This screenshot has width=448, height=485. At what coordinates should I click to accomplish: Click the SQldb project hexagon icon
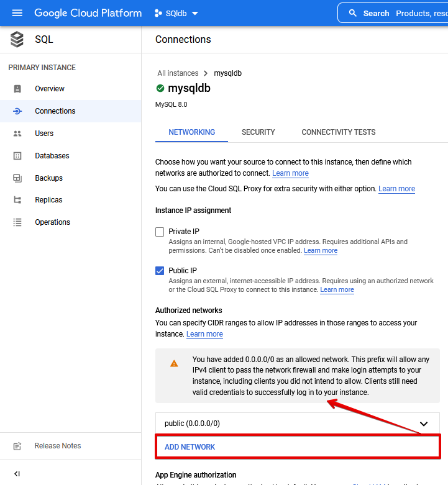tap(158, 13)
